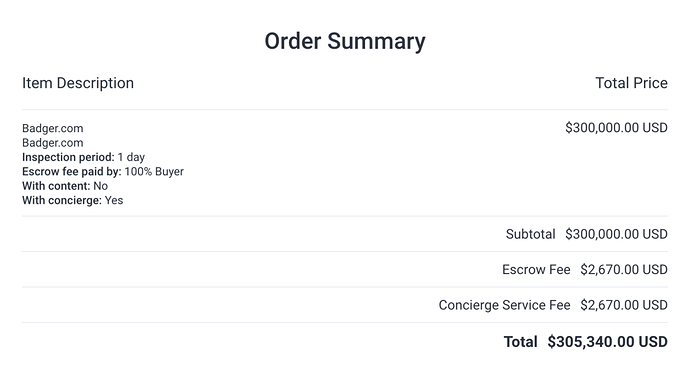Click the Concierge Service Fee label

(504, 305)
